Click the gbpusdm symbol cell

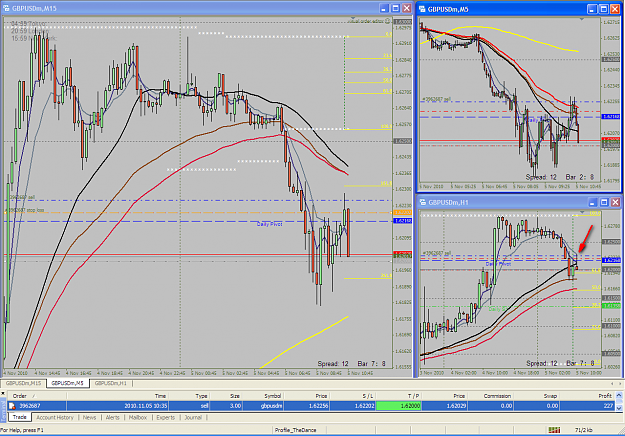point(264,406)
